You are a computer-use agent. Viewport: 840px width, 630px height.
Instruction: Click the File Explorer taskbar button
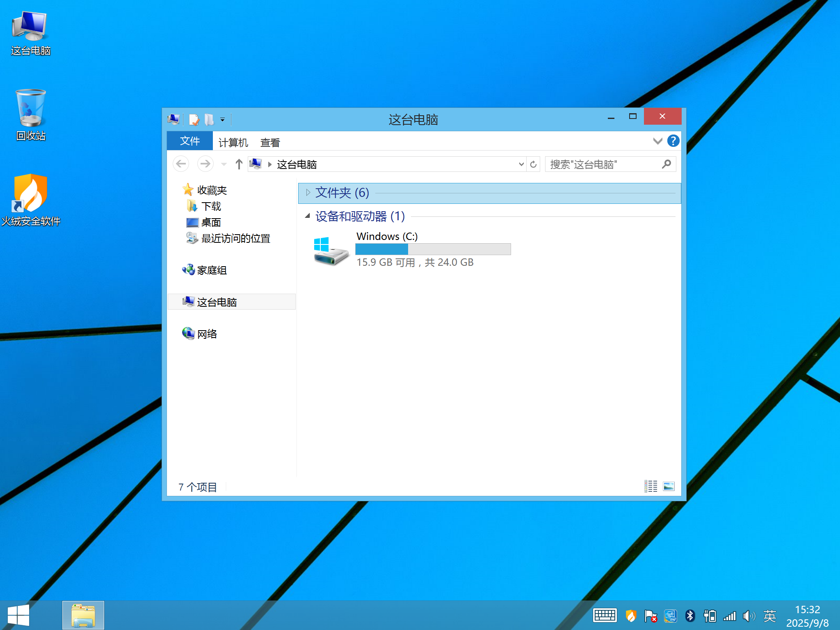point(83,615)
